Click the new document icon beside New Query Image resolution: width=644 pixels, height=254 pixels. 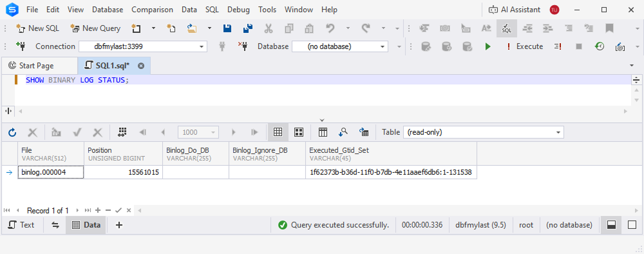click(x=136, y=28)
